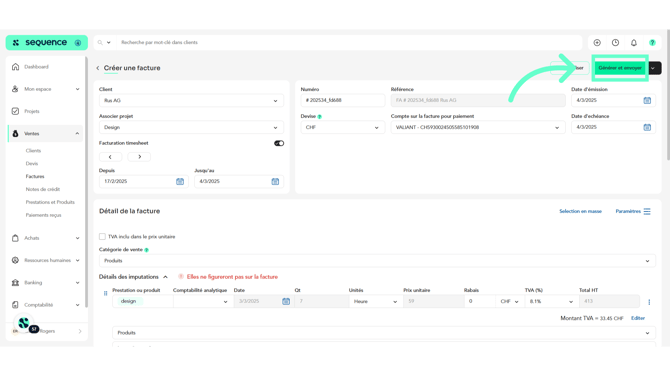Image resolution: width=670 pixels, height=376 pixels.
Task: Click Editer next to Montant TVA
Action: click(638, 318)
